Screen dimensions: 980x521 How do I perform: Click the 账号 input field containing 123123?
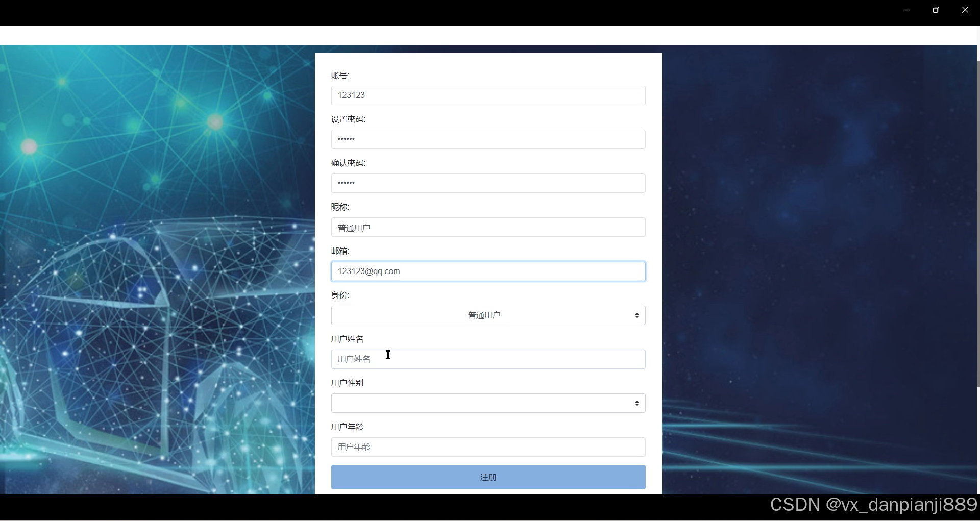click(488, 95)
